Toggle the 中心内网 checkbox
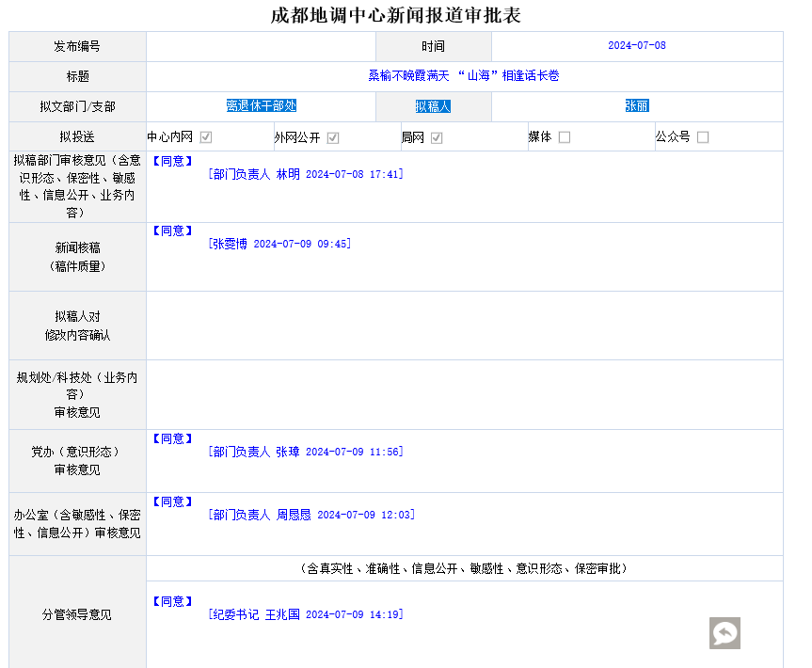 click(206, 137)
